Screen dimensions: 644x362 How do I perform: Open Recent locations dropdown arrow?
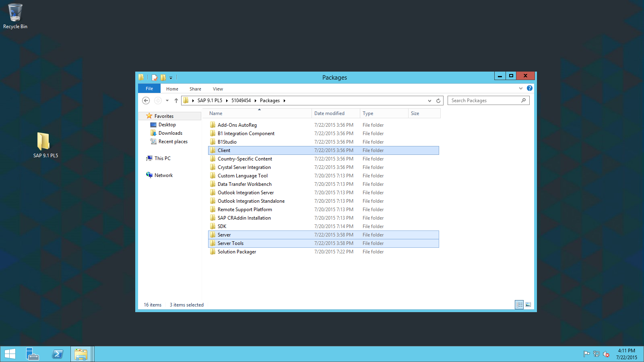click(167, 101)
